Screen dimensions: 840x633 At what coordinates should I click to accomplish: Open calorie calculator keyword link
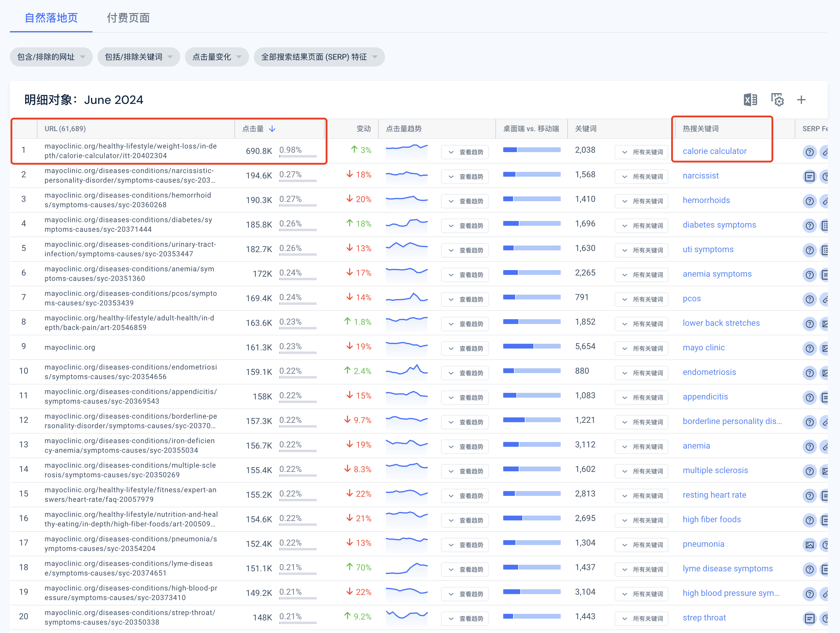point(714,151)
